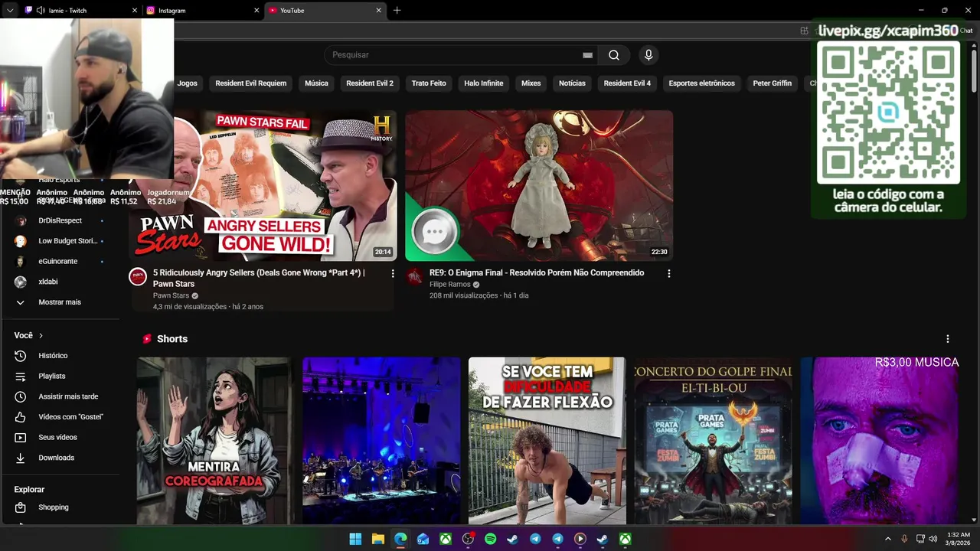Open the Filipe Ramos channel avatar

point(415,277)
